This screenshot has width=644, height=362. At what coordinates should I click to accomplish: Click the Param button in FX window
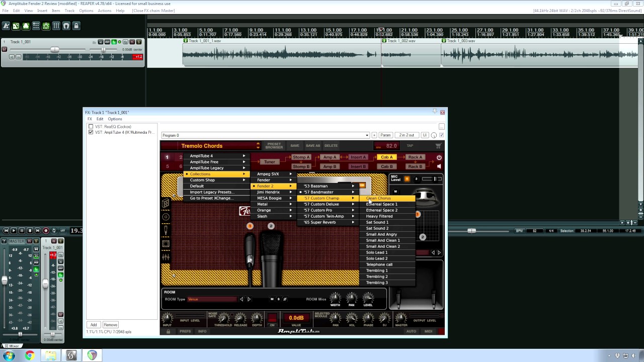tap(385, 135)
